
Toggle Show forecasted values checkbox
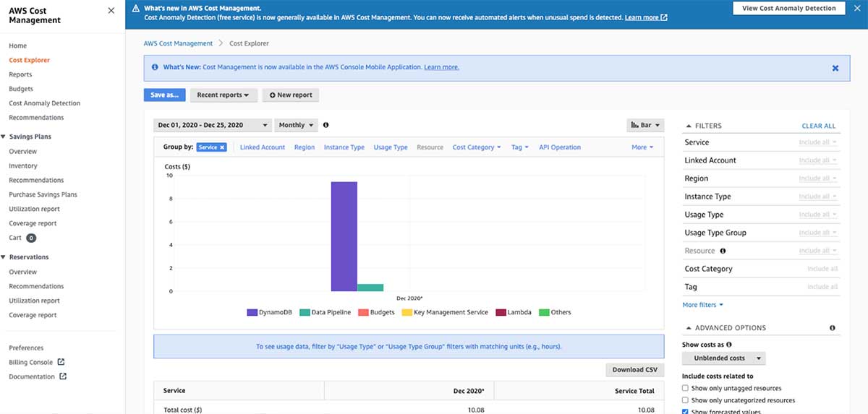coord(685,412)
